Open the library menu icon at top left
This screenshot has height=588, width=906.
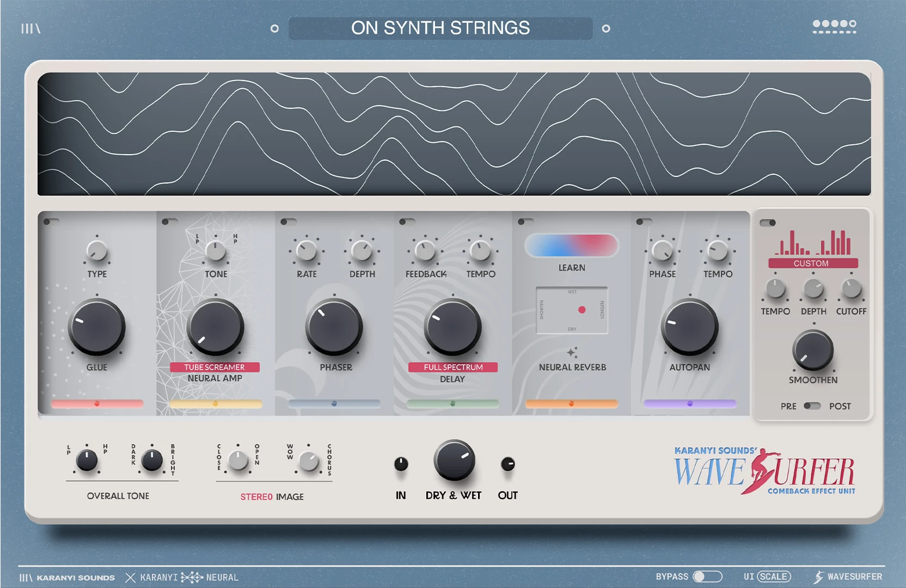[30, 28]
